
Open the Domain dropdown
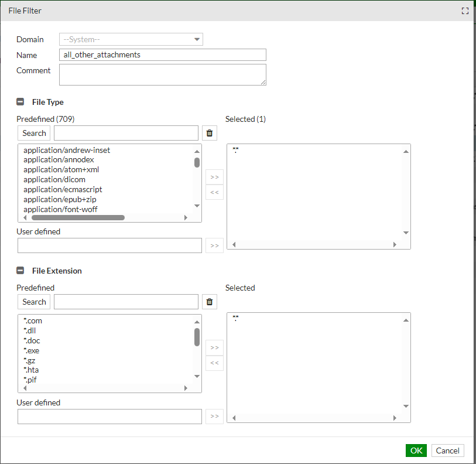point(131,39)
